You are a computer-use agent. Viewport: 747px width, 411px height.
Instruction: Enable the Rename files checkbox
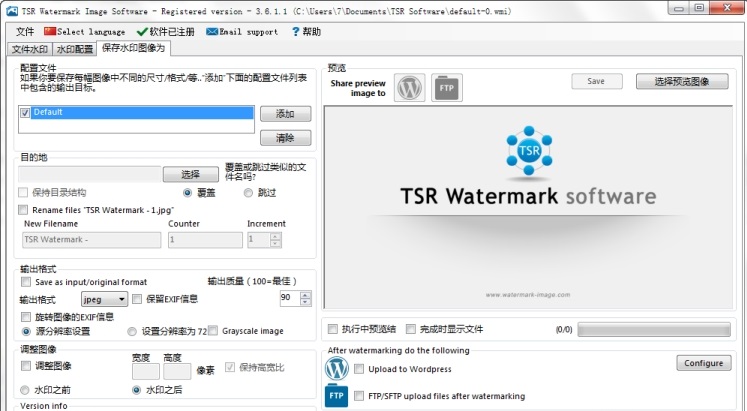click(x=23, y=210)
